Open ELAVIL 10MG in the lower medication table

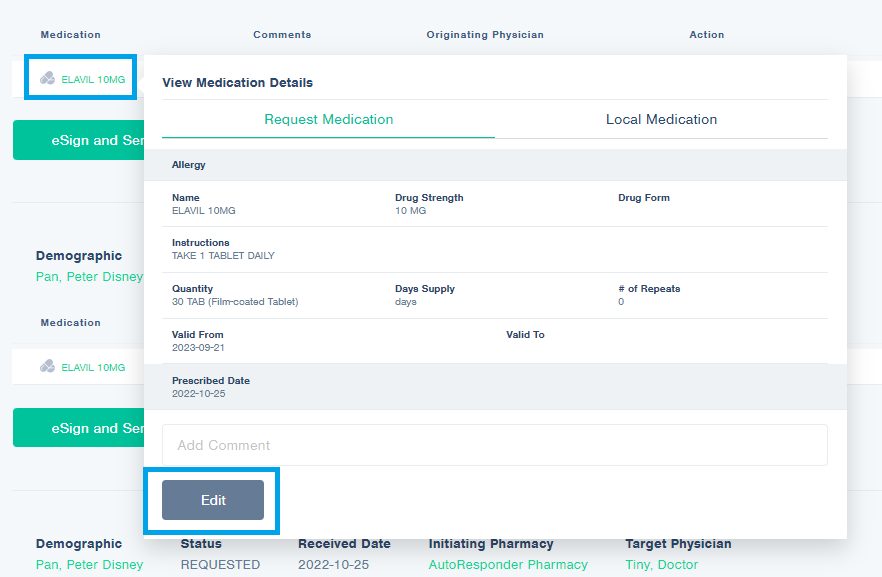point(93,368)
